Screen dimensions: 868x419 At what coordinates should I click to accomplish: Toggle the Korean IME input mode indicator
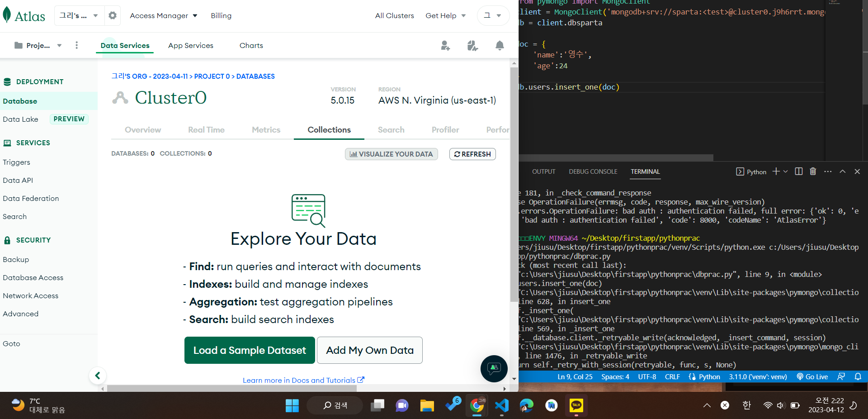[746, 405]
